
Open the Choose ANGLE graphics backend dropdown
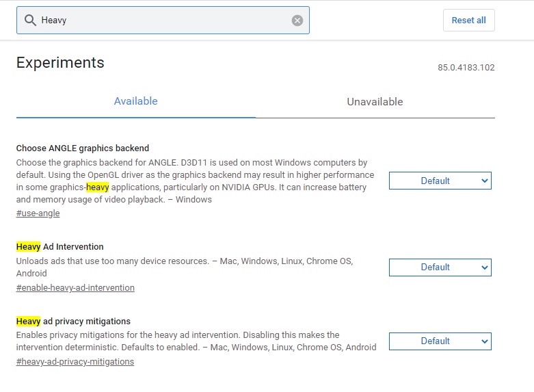pos(440,181)
